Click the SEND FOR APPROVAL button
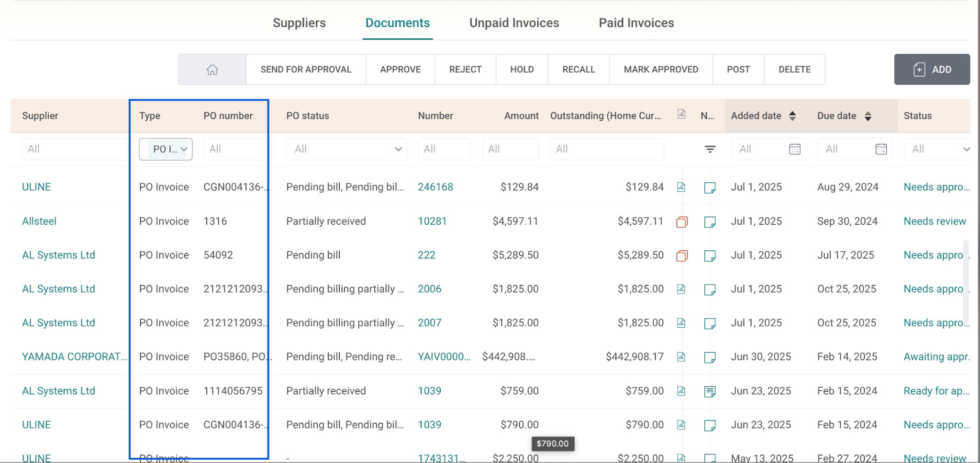 (x=306, y=69)
